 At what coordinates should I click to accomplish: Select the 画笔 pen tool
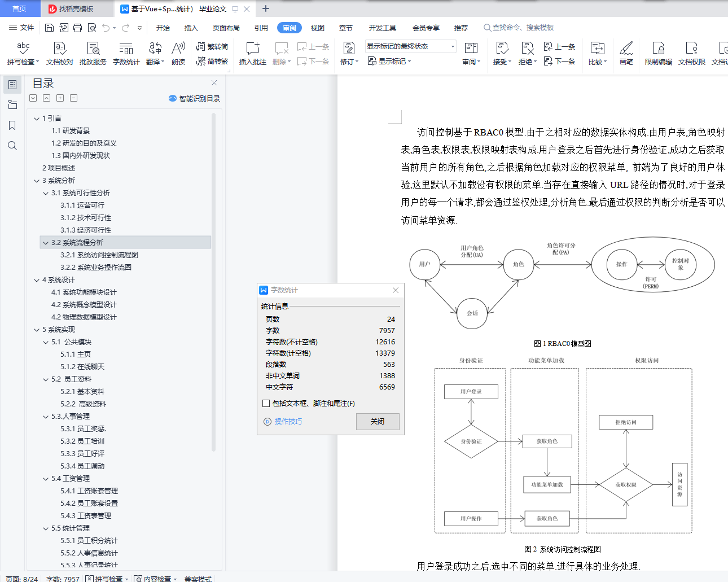point(626,54)
